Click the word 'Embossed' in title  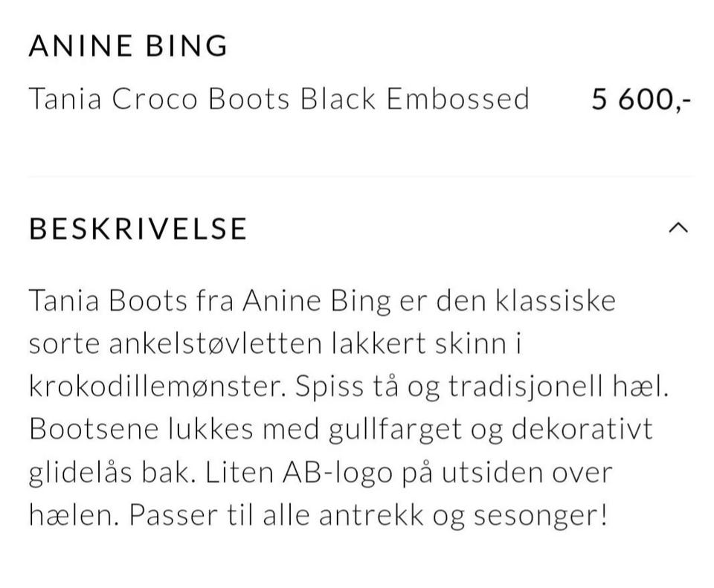click(x=457, y=99)
